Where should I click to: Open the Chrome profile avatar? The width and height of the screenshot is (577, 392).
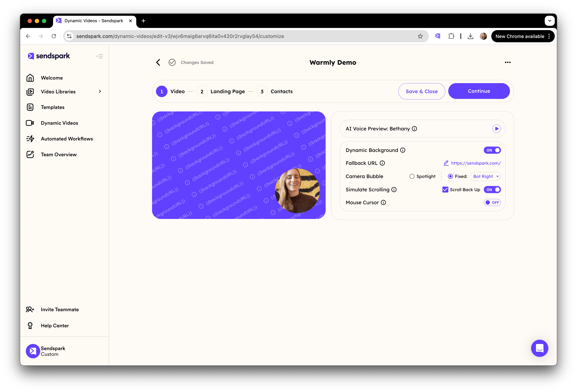483,36
